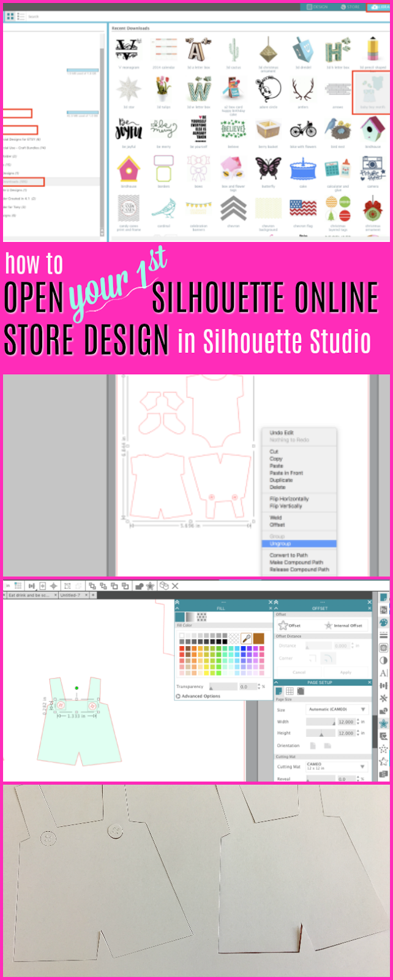393x980 pixels.
Task: Select portrait page orientation
Action: [313, 745]
